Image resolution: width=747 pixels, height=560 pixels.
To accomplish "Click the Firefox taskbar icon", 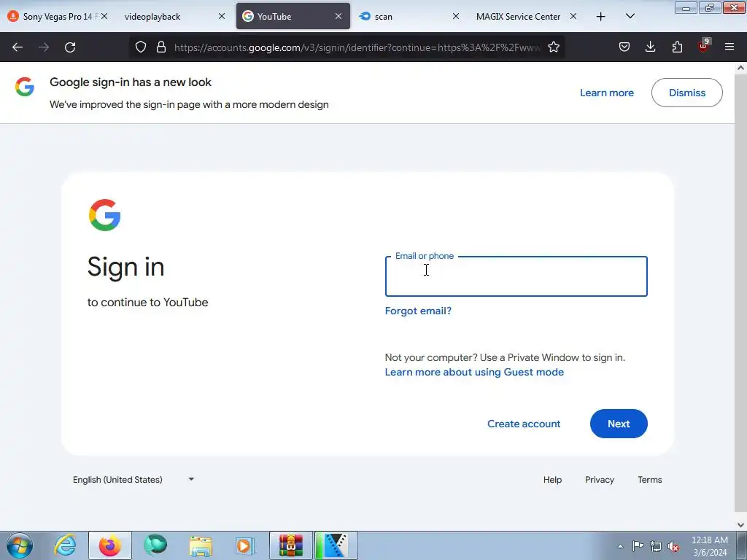I will click(x=109, y=545).
